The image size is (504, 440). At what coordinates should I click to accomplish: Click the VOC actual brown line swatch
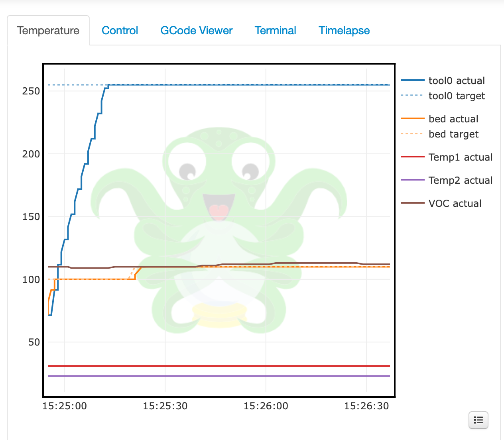tap(413, 203)
